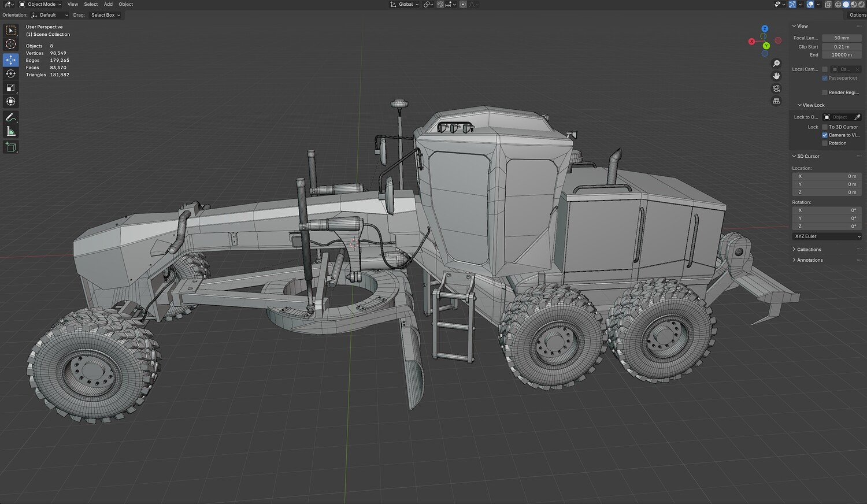Enable the Rotation lock checkbox
867x504 pixels.
[825, 143]
